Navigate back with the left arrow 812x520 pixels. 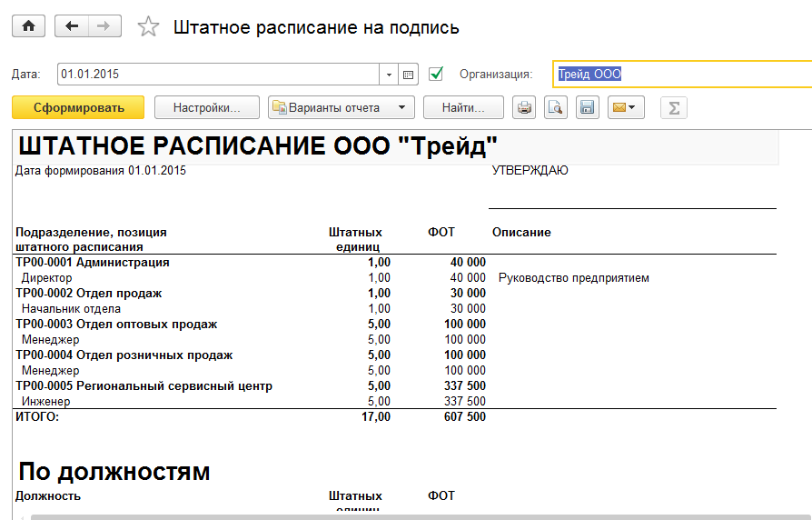(72, 26)
